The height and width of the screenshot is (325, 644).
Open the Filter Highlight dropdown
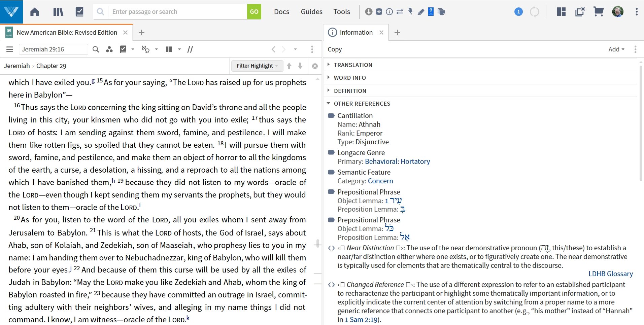[x=257, y=66]
